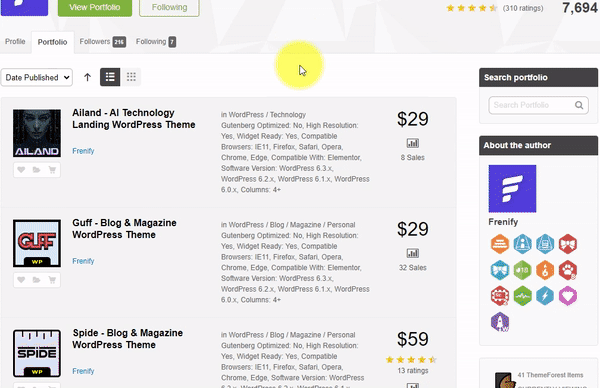Reverse sort order with up arrow
600x388 pixels.
pos(87,77)
